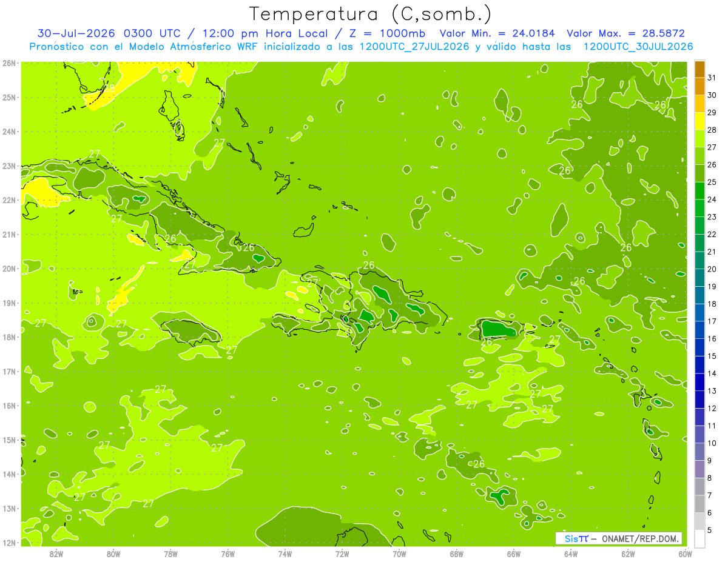Viewport: 728px width, 562px height.
Task: Click the longitude axis label 68W
Action: coord(457,554)
